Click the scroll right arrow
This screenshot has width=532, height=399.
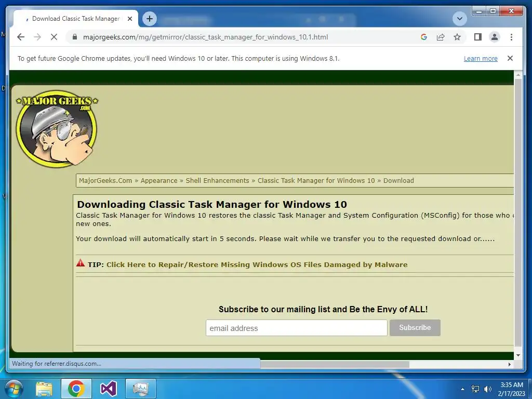509,364
